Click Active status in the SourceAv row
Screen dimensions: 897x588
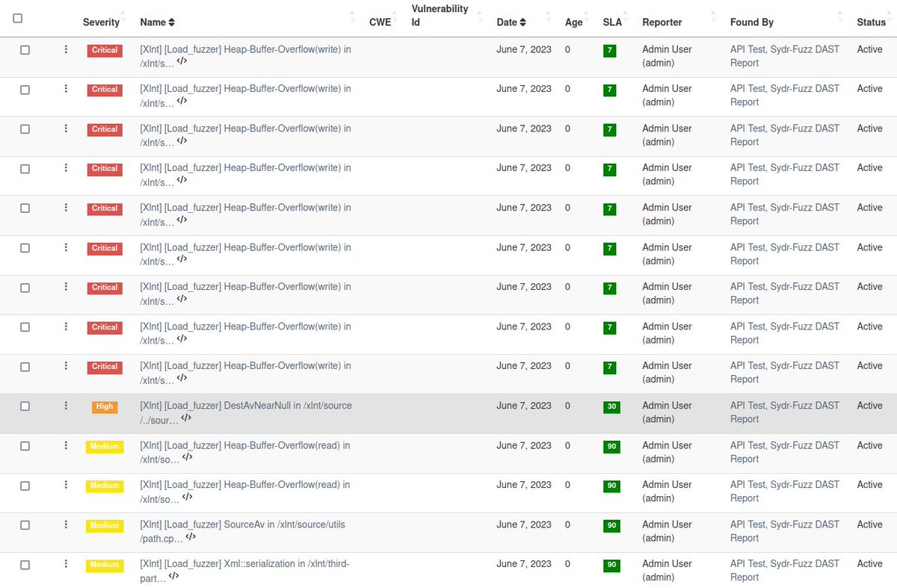click(869, 524)
